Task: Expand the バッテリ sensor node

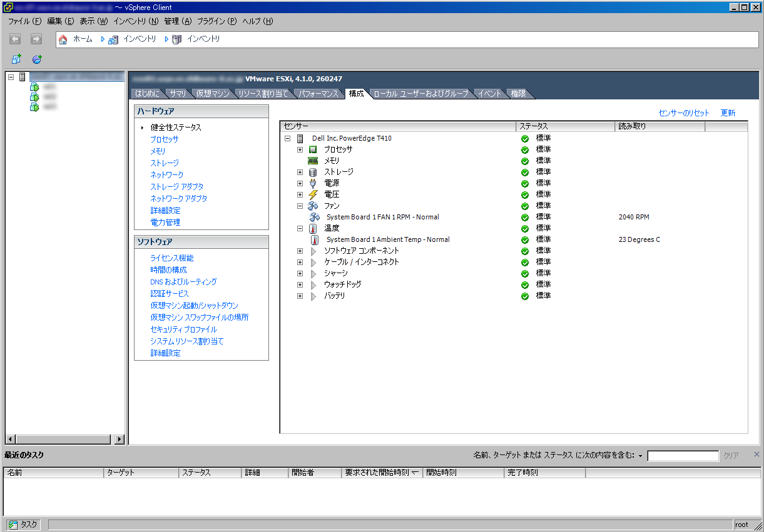Action: [300, 296]
